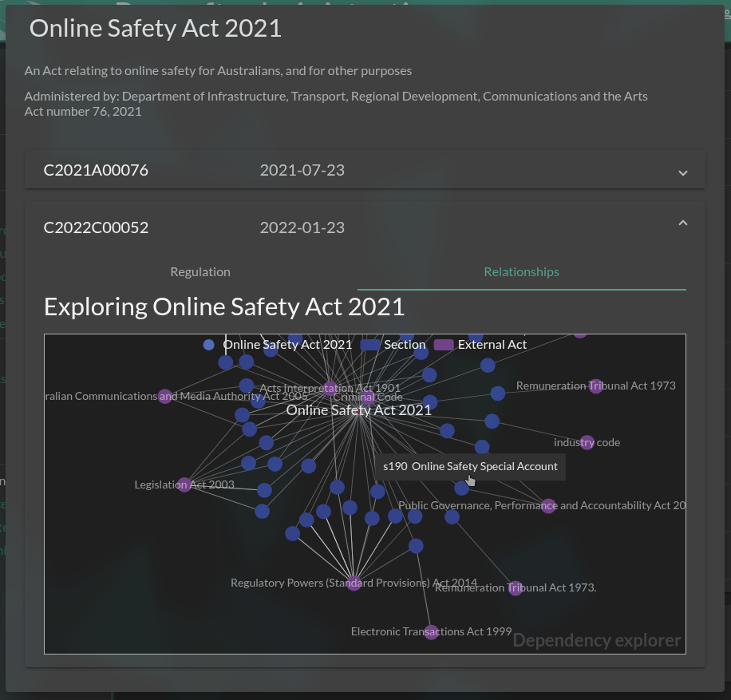Collapse the C2022C00052 version chevron
Viewport: 731px width, 700px height.
pyautogui.click(x=682, y=224)
